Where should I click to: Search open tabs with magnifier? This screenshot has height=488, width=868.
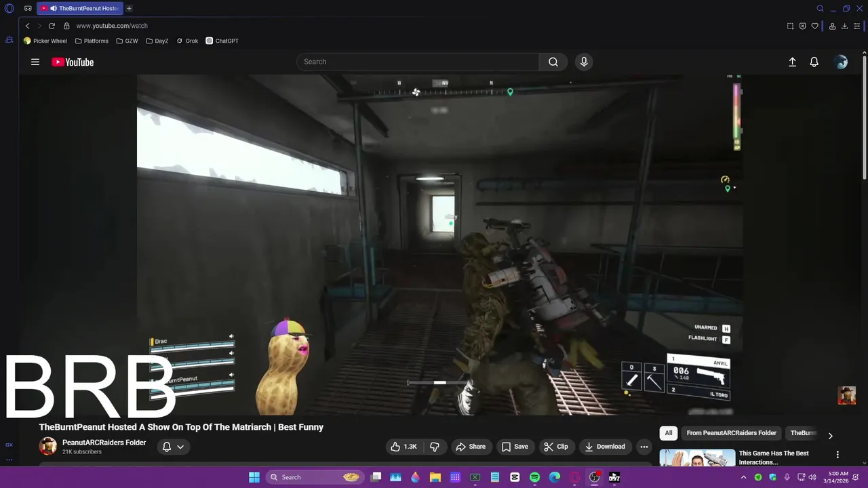coord(820,9)
